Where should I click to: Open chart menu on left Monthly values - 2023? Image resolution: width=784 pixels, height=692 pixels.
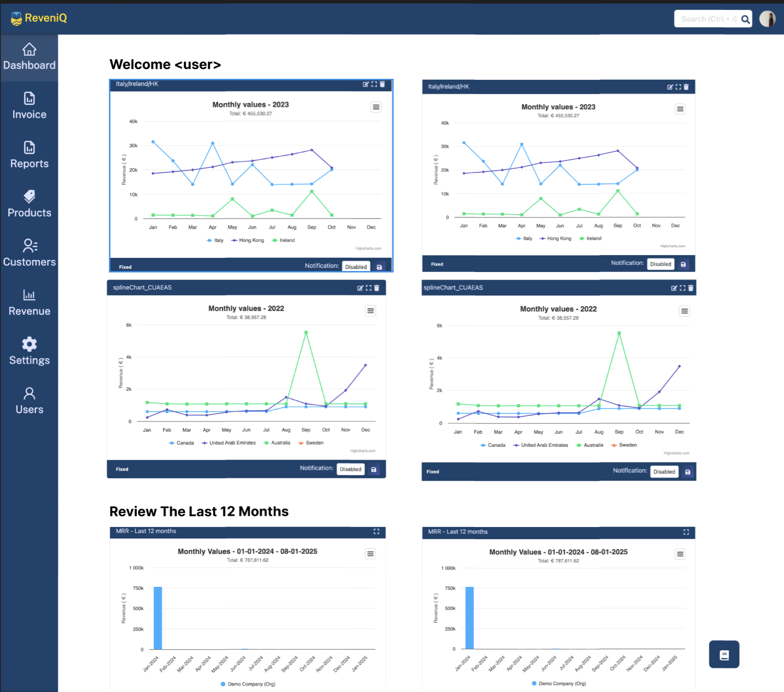pyautogui.click(x=376, y=107)
